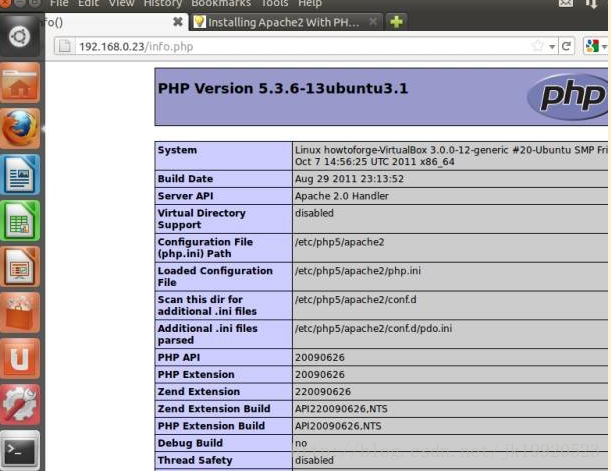Click the page identity icon in URL bar
This screenshot has height=471, width=611.
[x=65, y=46]
